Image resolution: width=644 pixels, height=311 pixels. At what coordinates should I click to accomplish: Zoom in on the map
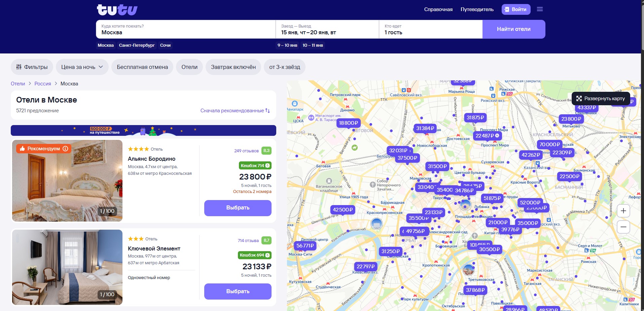pos(623,211)
